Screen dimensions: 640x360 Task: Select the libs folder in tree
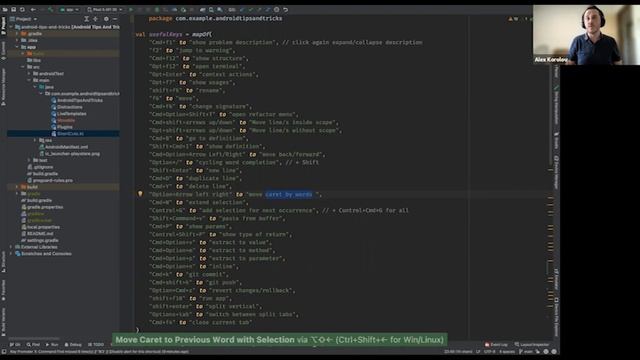point(33,60)
